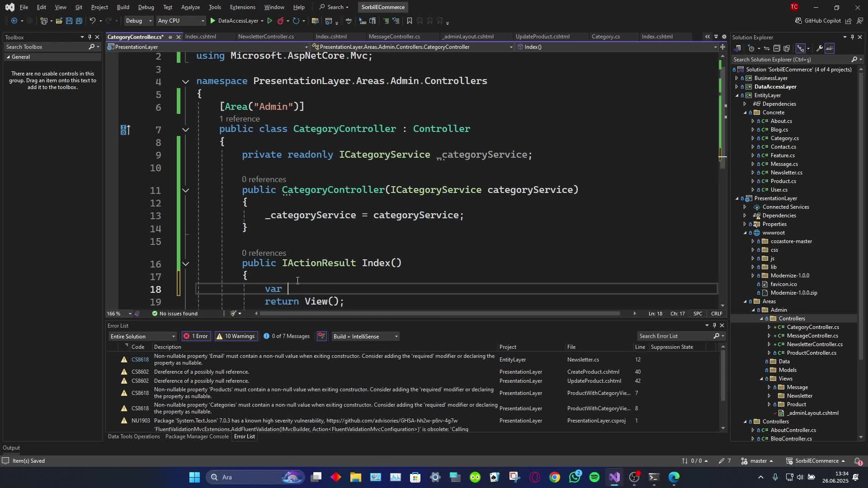The image size is (868, 488).
Task: Switch to the Package Manager Console tab
Action: pyautogui.click(x=197, y=436)
